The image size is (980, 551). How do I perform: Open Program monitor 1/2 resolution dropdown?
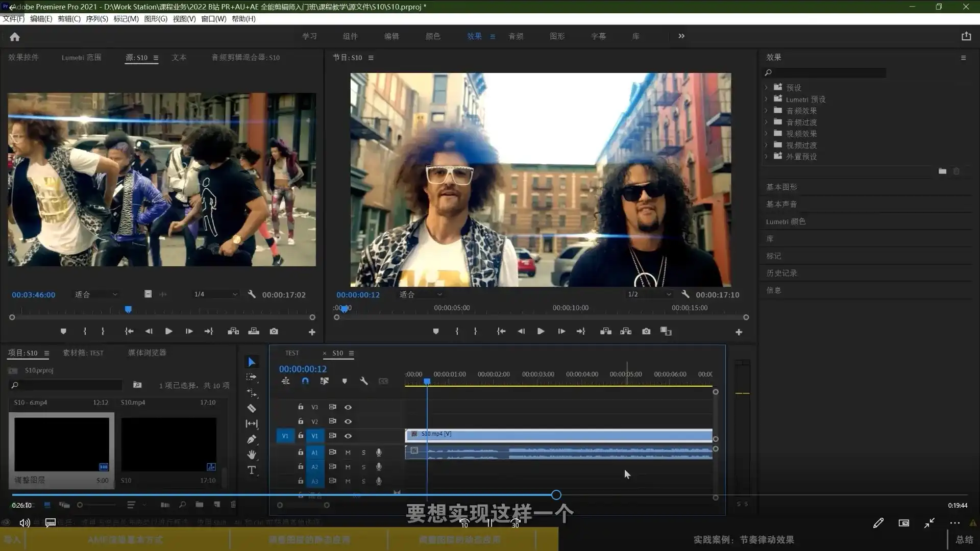click(x=649, y=294)
